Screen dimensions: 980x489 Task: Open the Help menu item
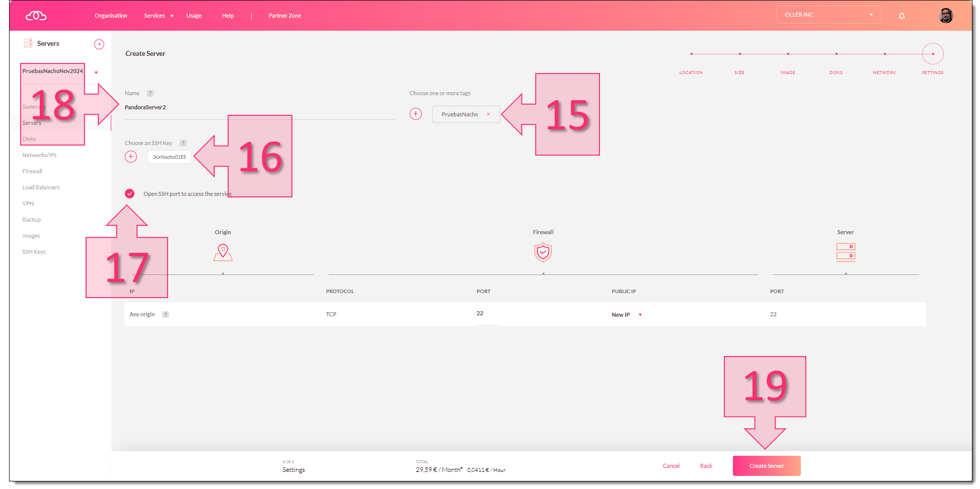point(228,16)
